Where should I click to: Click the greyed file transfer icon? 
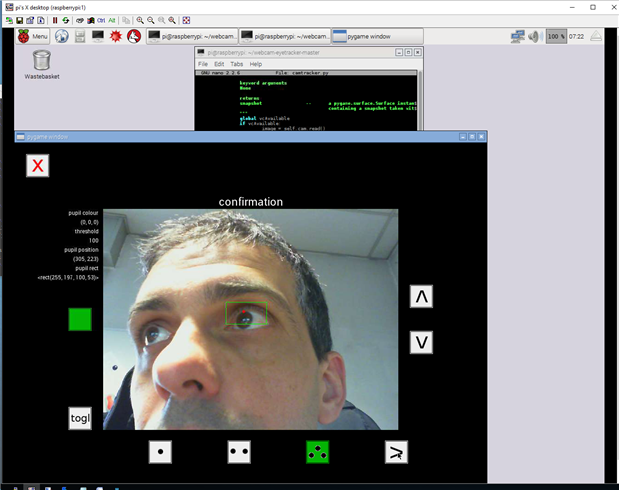point(126,20)
